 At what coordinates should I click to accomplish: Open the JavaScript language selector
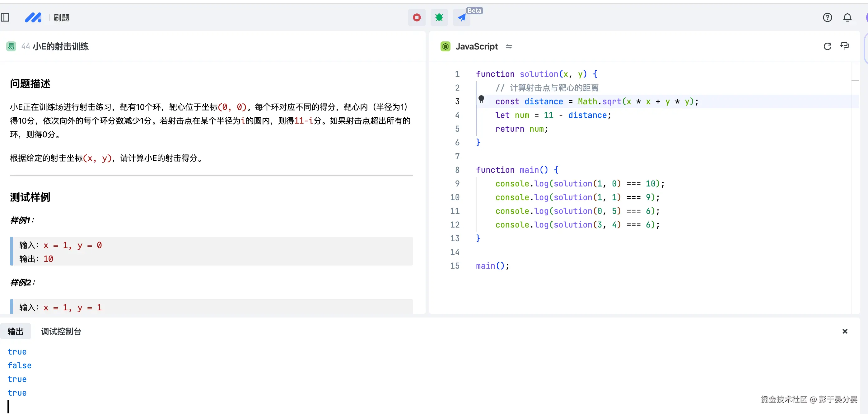pos(476,46)
